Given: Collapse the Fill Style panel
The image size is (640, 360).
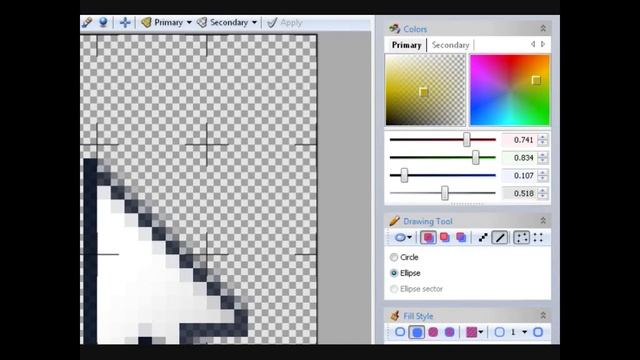Looking at the screenshot, I should click(x=543, y=316).
